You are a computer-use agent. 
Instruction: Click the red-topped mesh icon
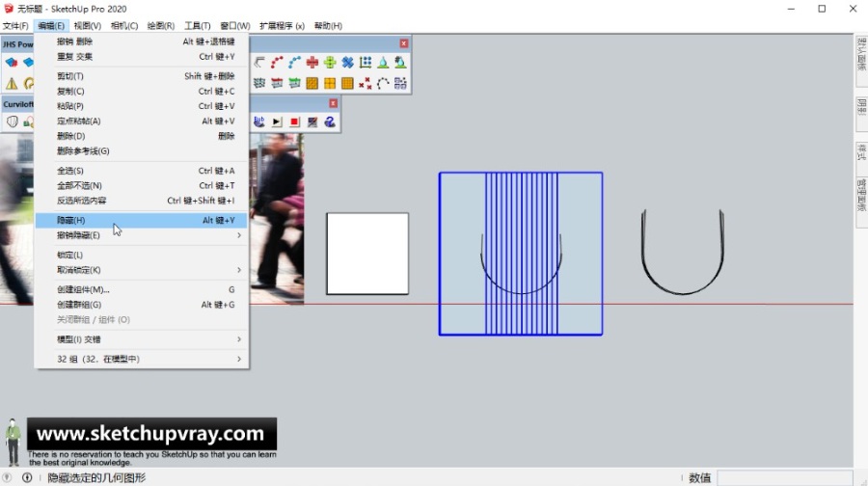coord(277,83)
